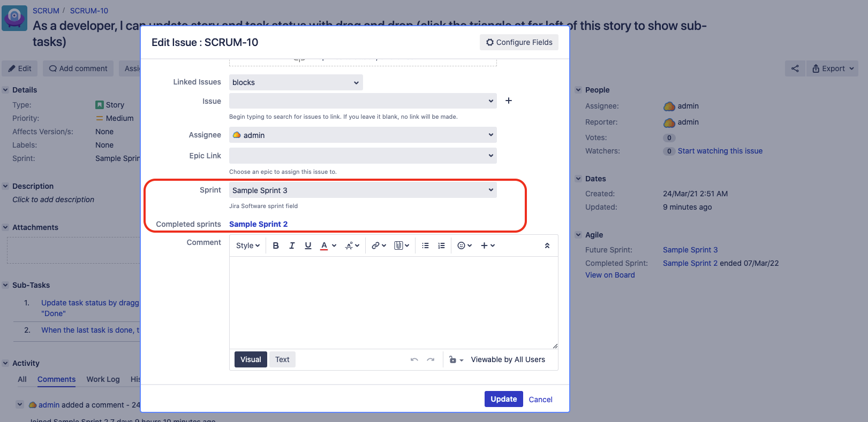Select the Comments activity tab

pos(56,379)
